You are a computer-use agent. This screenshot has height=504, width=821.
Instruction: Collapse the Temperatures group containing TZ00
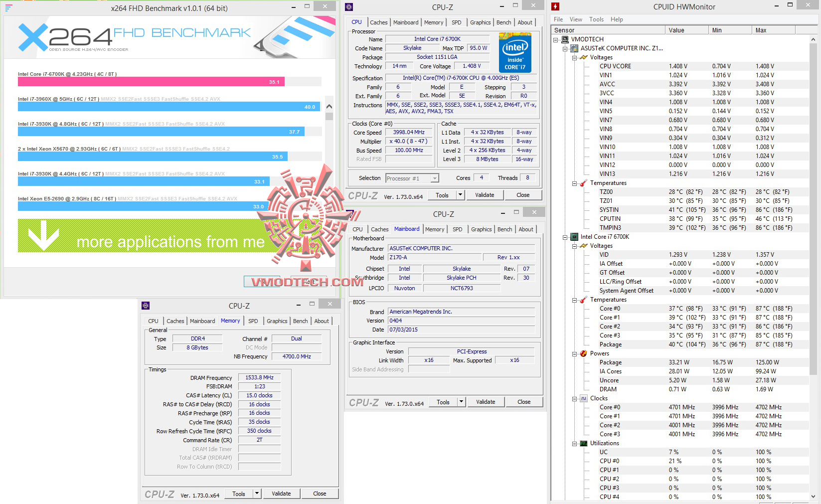[x=574, y=183]
